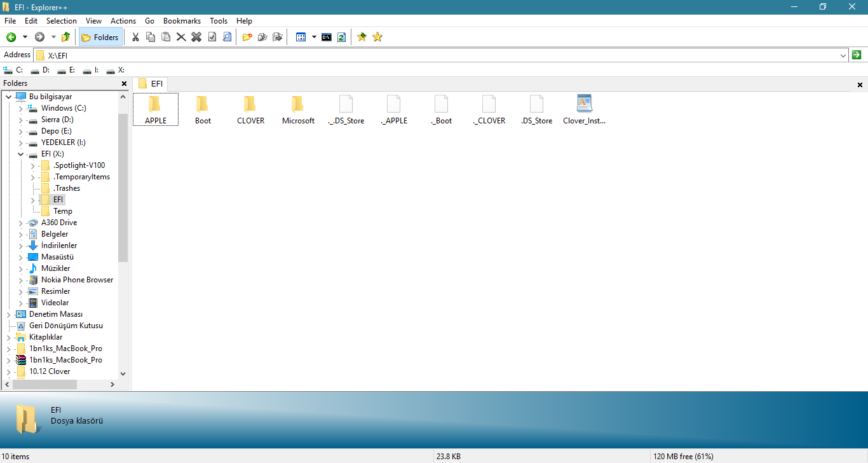Screen dimensions: 868x463
Task: Toggle the Folders pane button
Action: 100,37
